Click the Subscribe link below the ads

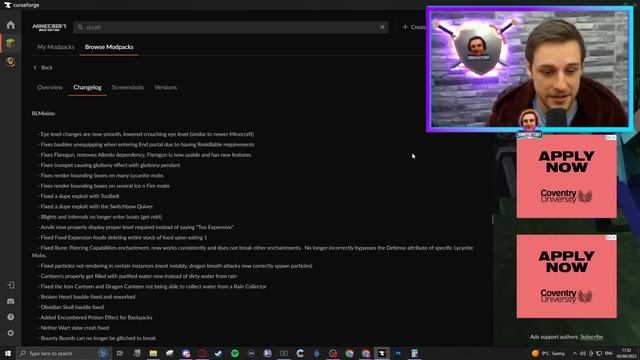591,337
